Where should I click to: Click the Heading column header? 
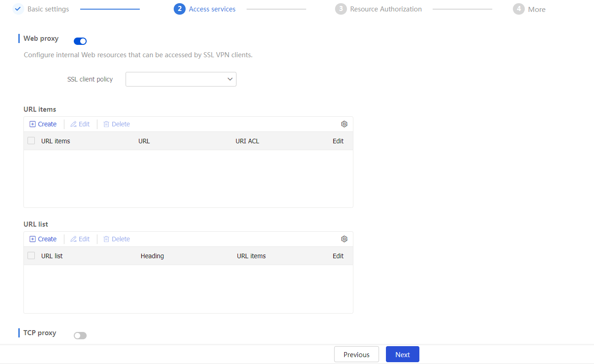(x=152, y=256)
